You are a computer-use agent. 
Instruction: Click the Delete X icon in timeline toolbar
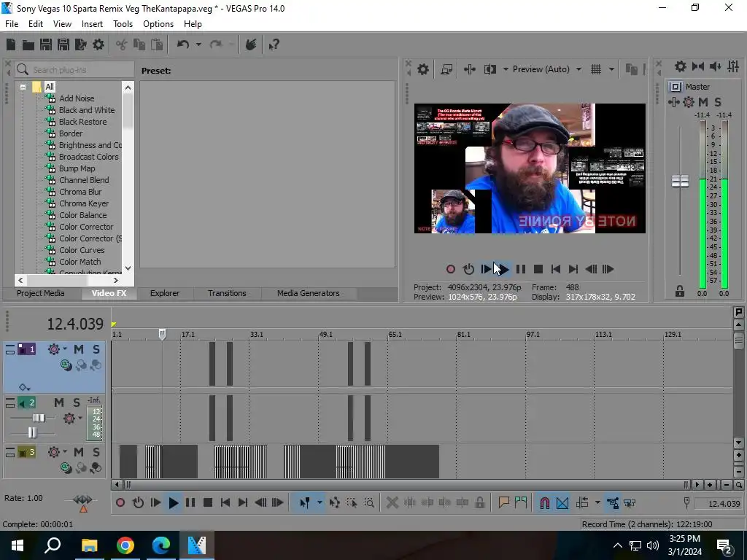392,503
